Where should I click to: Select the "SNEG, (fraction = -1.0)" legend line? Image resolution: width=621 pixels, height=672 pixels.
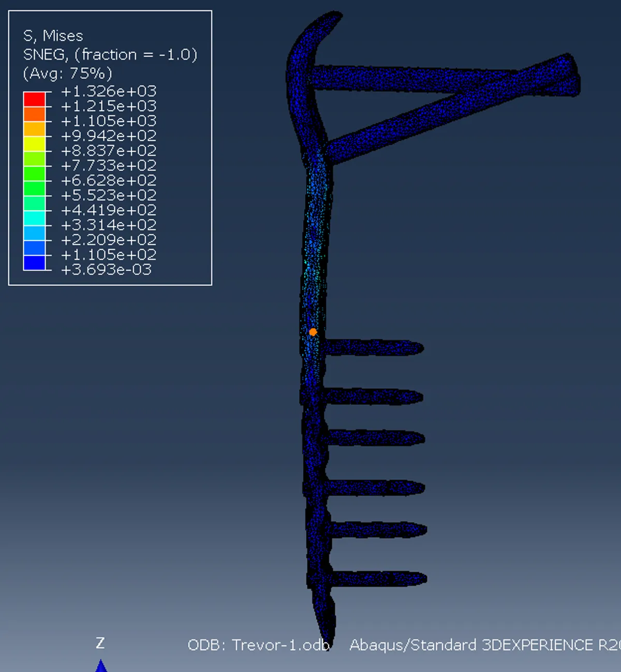[x=110, y=54]
